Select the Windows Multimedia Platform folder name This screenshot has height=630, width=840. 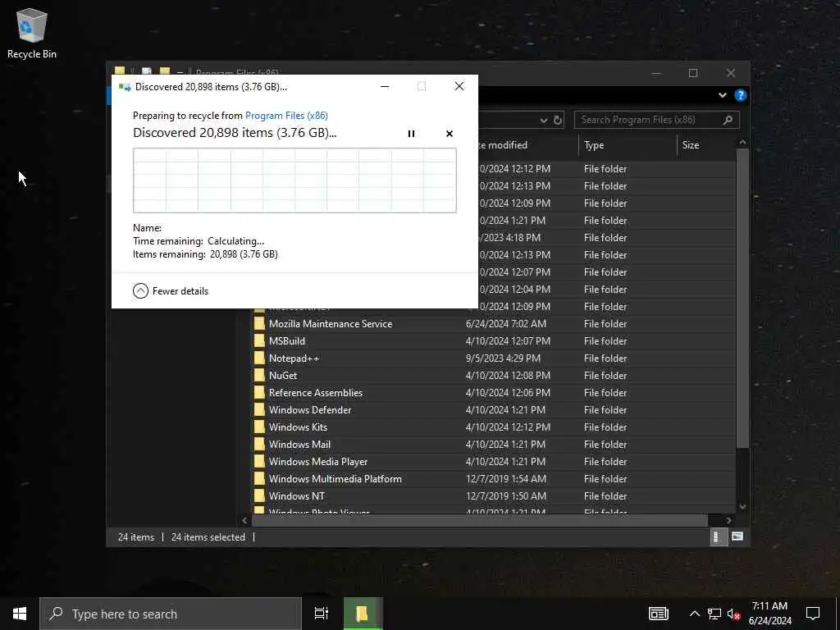pyautogui.click(x=336, y=479)
